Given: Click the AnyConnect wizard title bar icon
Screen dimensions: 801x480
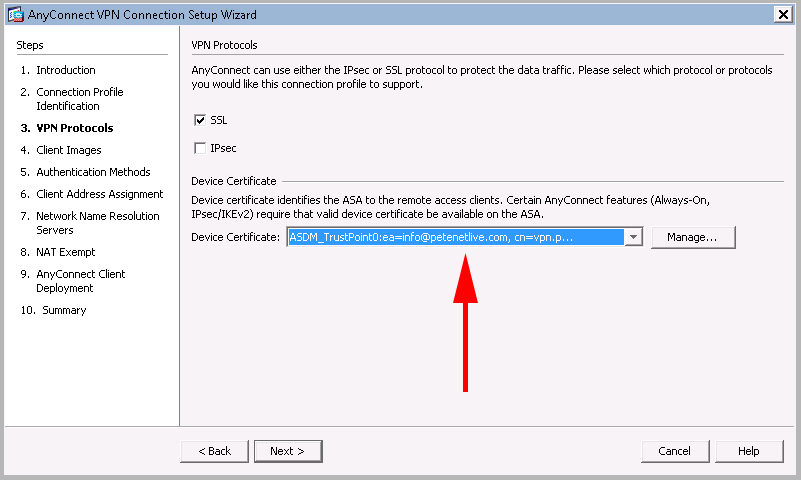Looking at the screenshot, I should 15,14.
